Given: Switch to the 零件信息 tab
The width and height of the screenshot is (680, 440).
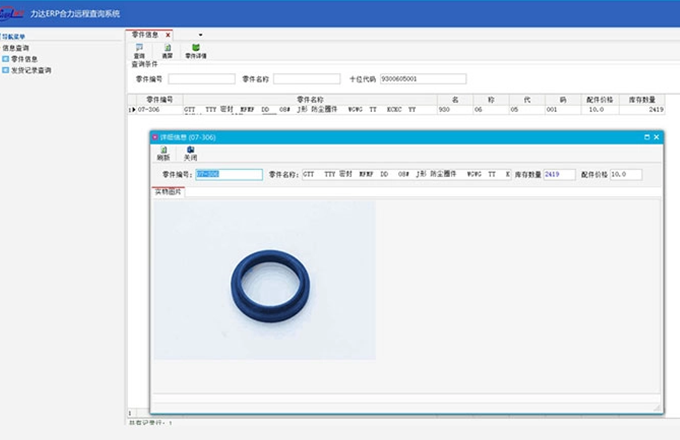Looking at the screenshot, I should pos(145,35).
